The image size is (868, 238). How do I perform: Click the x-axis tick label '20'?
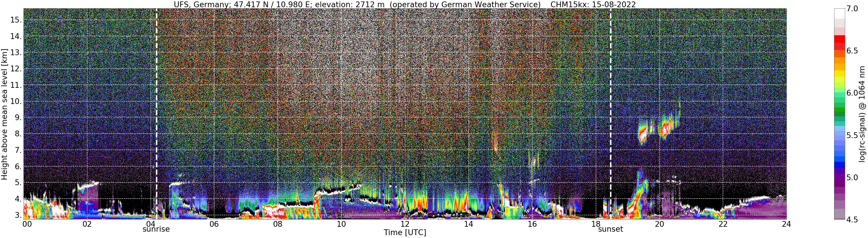(659, 224)
